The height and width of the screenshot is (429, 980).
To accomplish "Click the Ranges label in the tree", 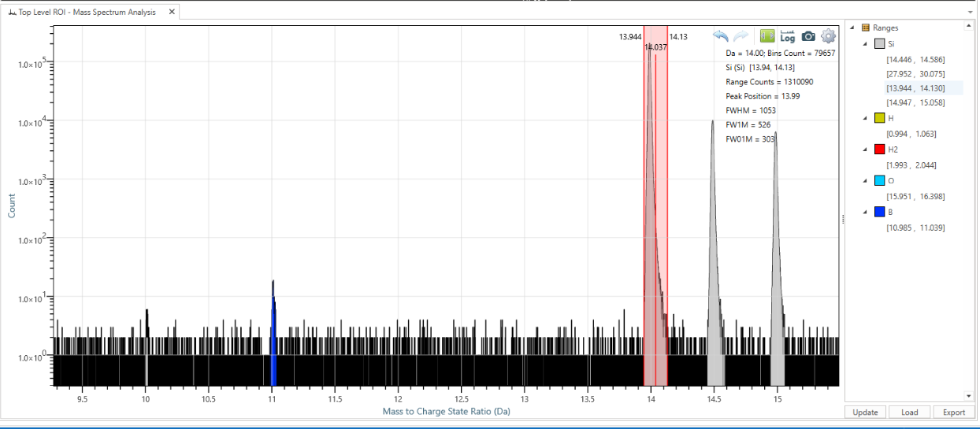I will 885,28.
